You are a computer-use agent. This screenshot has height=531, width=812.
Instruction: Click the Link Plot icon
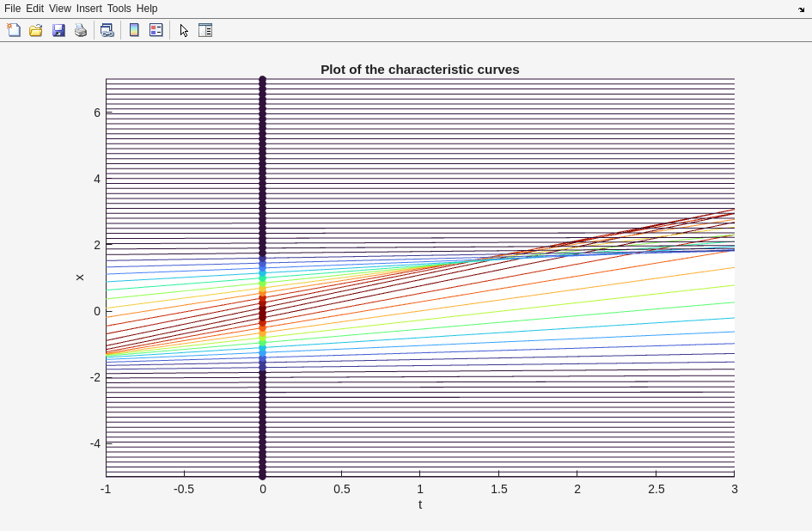(107, 30)
